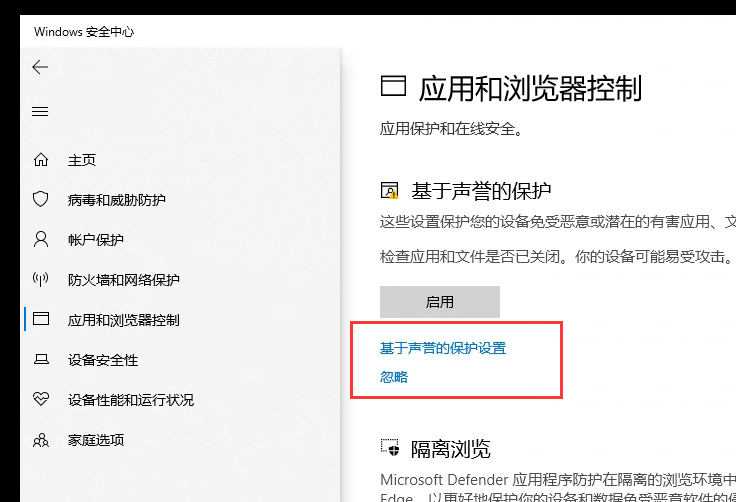This screenshot has height=502, width=736.
Task: Click the 隔离浏览 shield icon
Action: [390, 448]
